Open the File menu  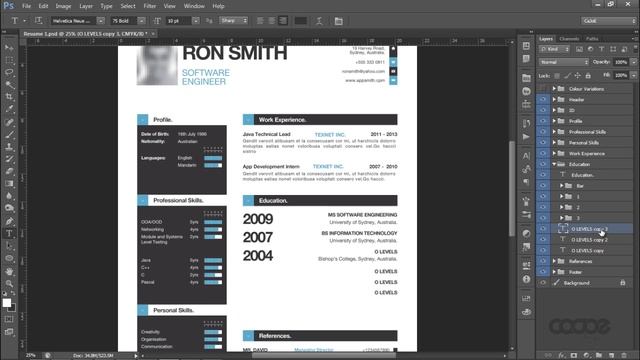pos(27,6)
